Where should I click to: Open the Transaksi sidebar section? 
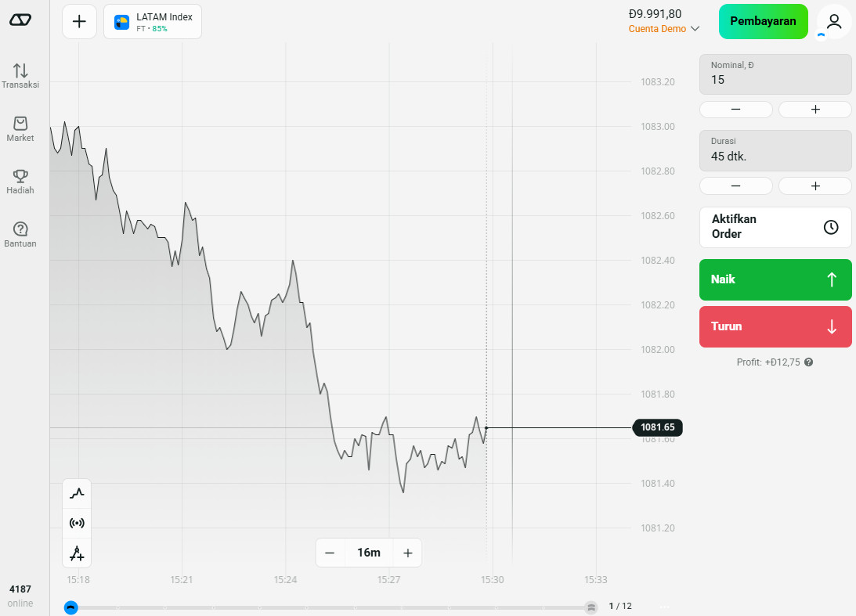pyautogui.click(x=20, y=75)
